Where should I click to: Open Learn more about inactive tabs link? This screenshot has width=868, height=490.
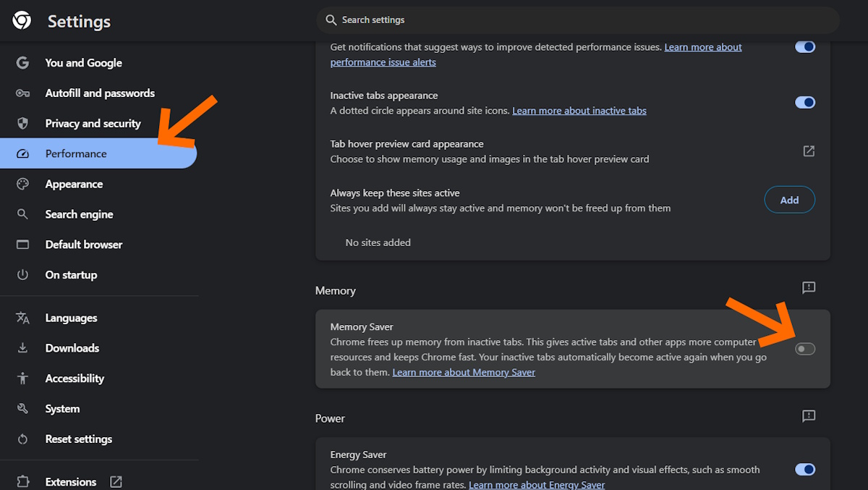pyautogui.click(x=579, y=111)
